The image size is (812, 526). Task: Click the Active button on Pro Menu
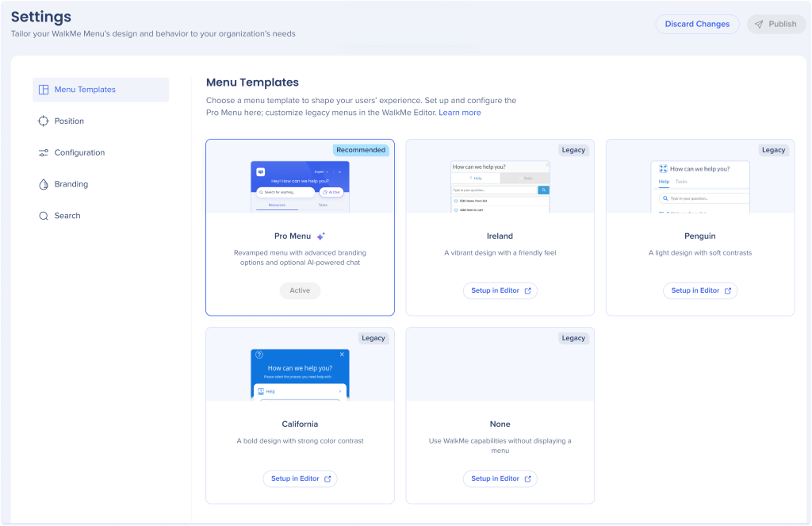pyautogui.click(x=300, y=291)
